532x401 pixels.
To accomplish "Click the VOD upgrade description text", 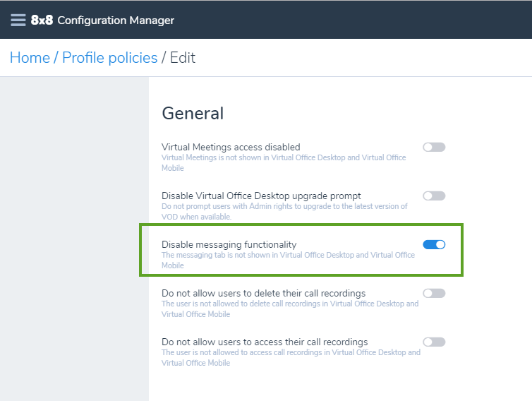I will [x=284, y=212].
